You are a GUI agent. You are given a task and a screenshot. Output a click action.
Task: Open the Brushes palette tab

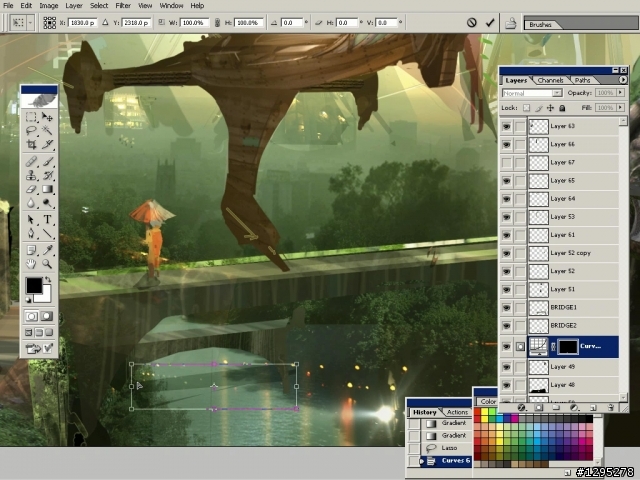coord(540,25)
